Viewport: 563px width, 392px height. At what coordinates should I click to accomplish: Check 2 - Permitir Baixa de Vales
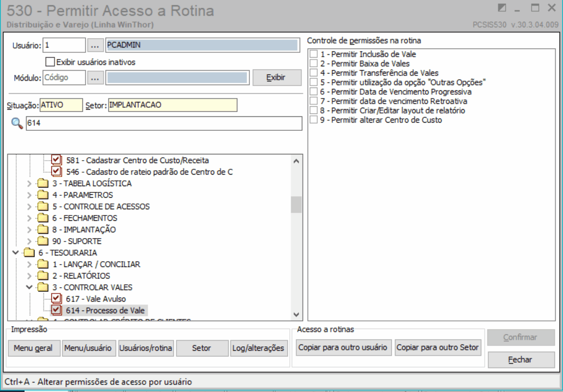[314, 63]
